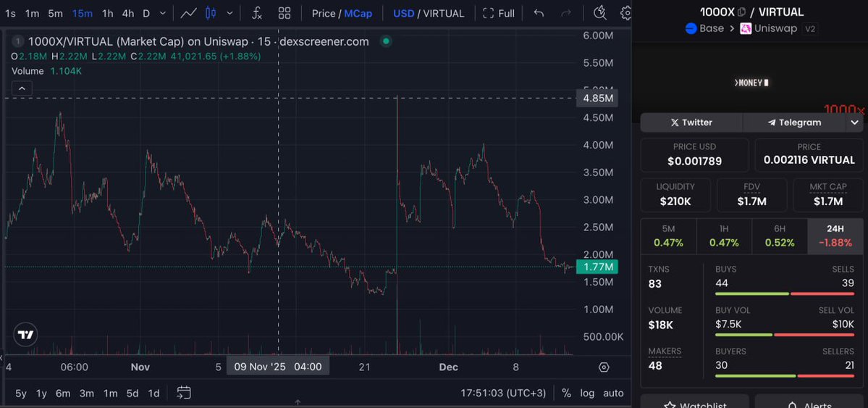
Task: Click the line chart style icon
Action: tap(189, 13)
